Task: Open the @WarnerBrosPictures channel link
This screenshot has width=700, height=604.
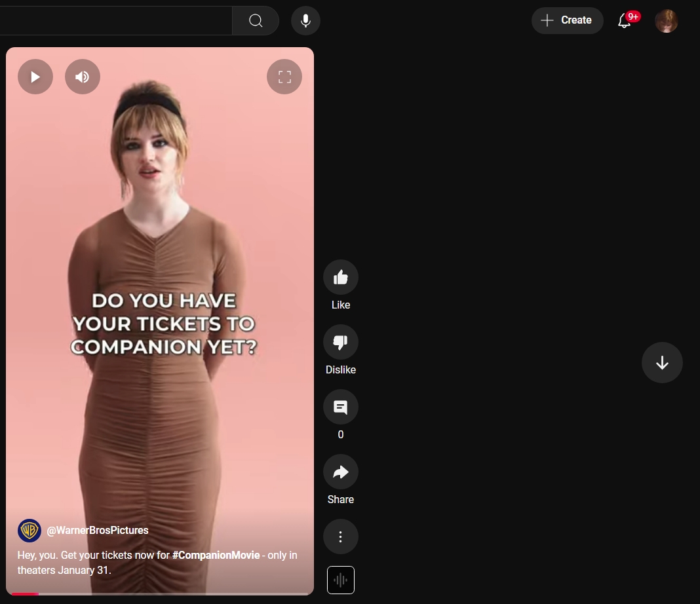Action: 98,531
